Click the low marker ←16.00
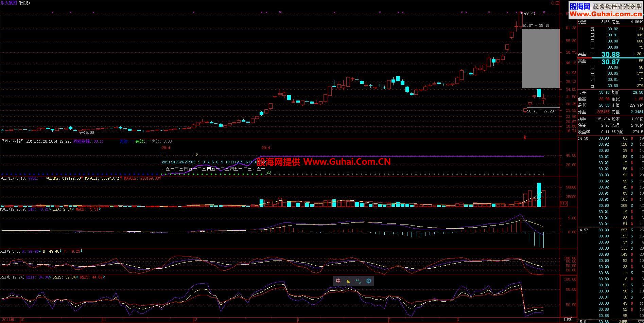 86,132
